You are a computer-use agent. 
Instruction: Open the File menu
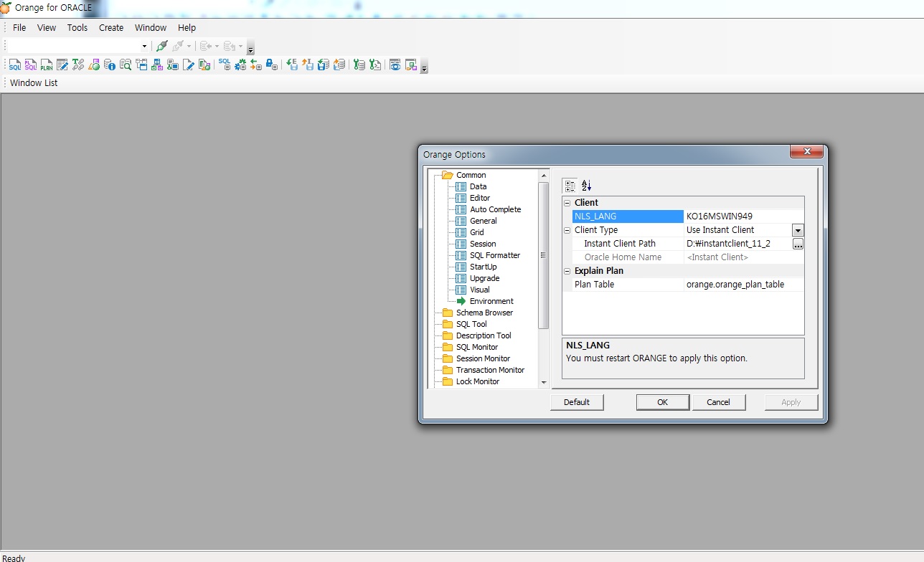[x=19, y=27]
